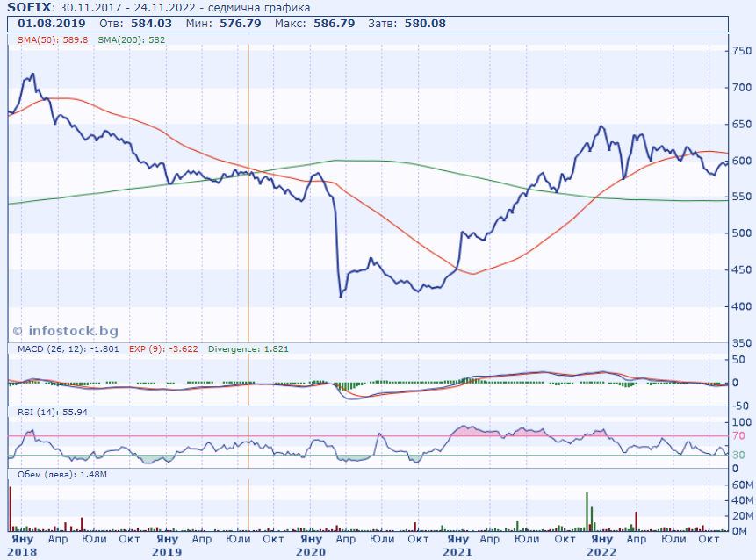Image resolution: width=756 pixels, height=560 pixels.
Task: Click the SOFIX chart title
Action: point(31,7)
